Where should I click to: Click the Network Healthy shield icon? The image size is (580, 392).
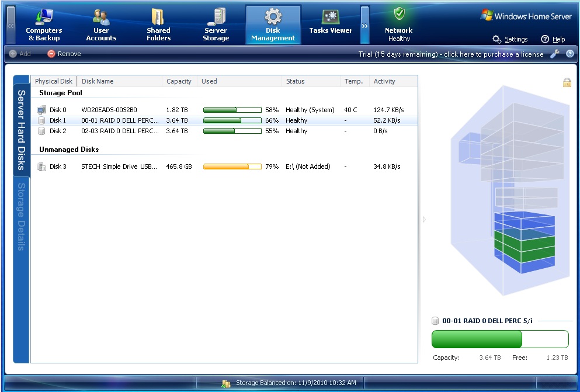[399, 13]
